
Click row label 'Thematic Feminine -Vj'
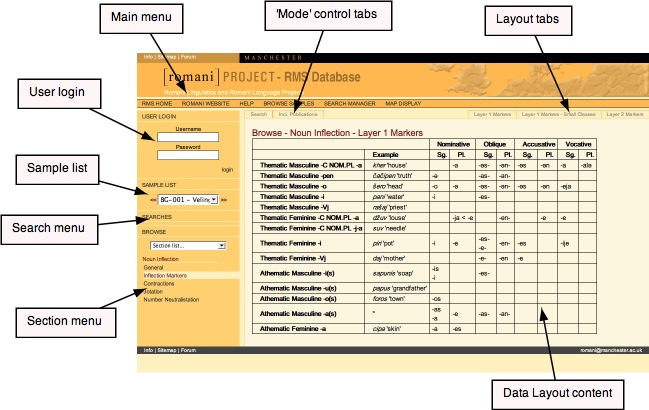(293, 258)
